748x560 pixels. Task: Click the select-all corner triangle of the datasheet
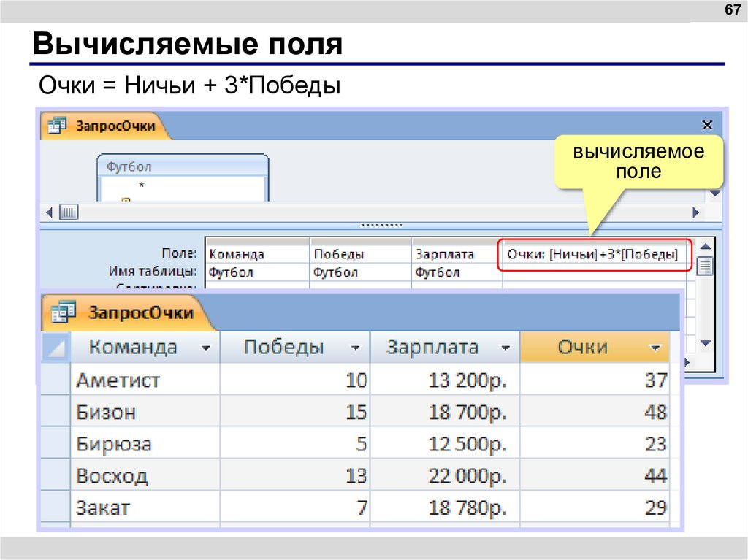[56, 347]
